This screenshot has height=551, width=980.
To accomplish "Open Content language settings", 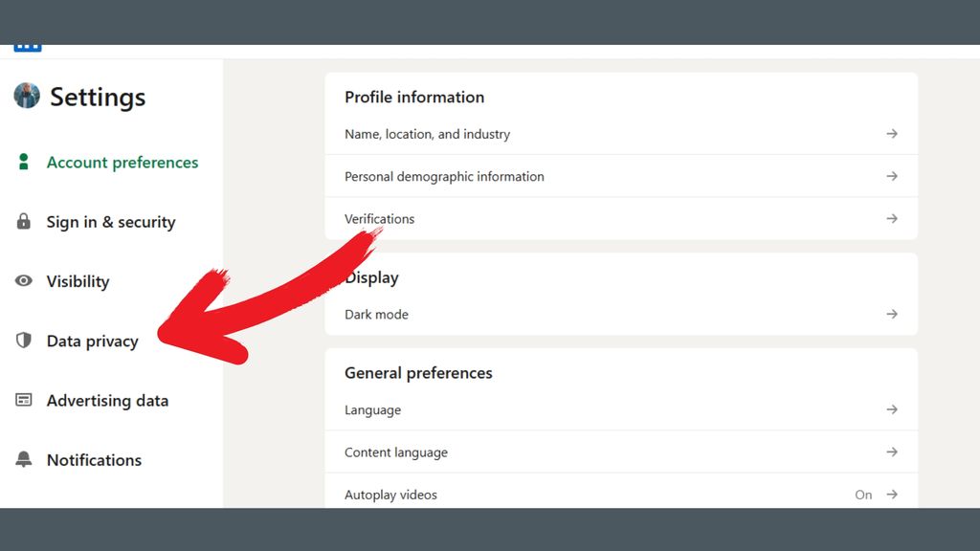I will (395, 452).
